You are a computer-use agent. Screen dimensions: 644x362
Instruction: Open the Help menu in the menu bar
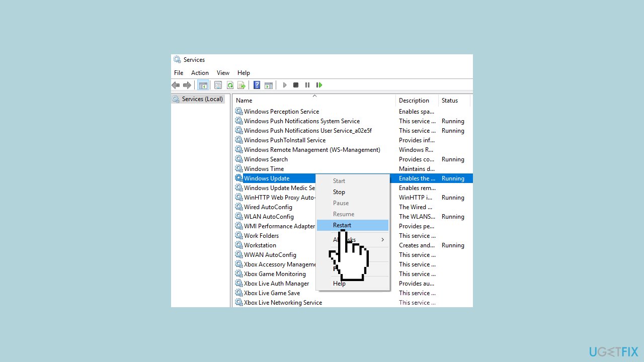coord(244,73)
